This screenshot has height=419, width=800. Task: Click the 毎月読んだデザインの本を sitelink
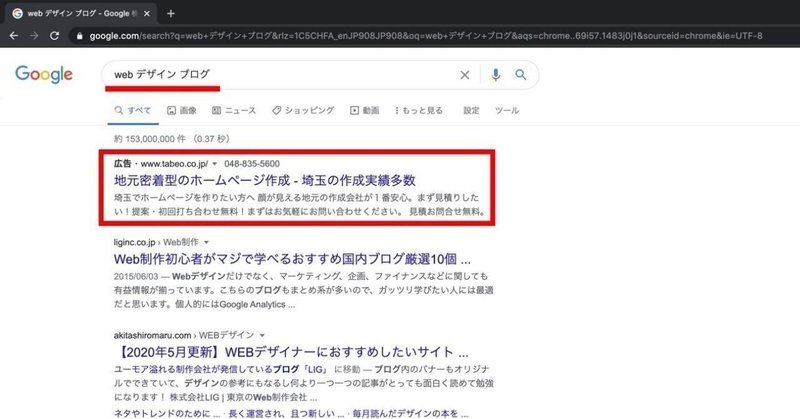click(410, 413)
